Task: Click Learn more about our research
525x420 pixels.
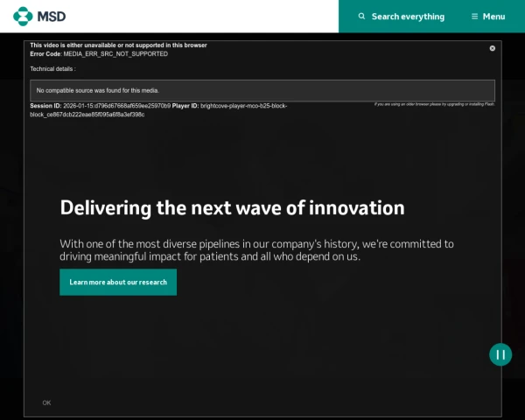Action: 118,282
